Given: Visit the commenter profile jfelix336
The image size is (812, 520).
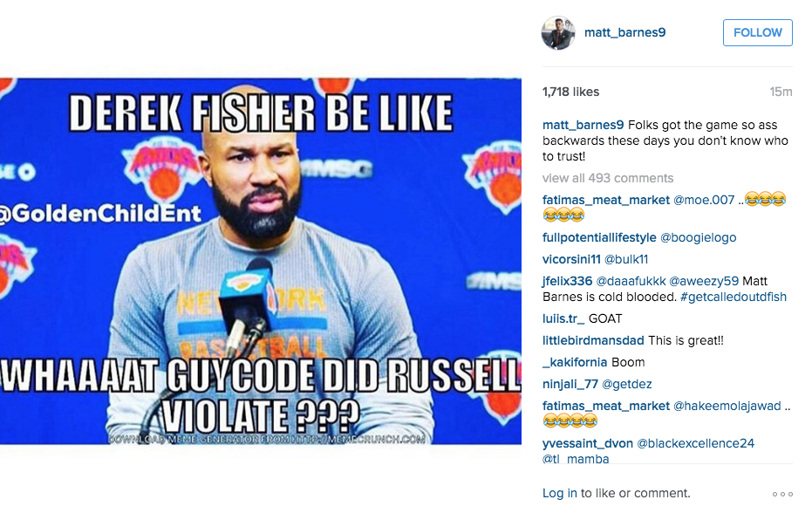Looking at the screenshot, I should (567, 281).
